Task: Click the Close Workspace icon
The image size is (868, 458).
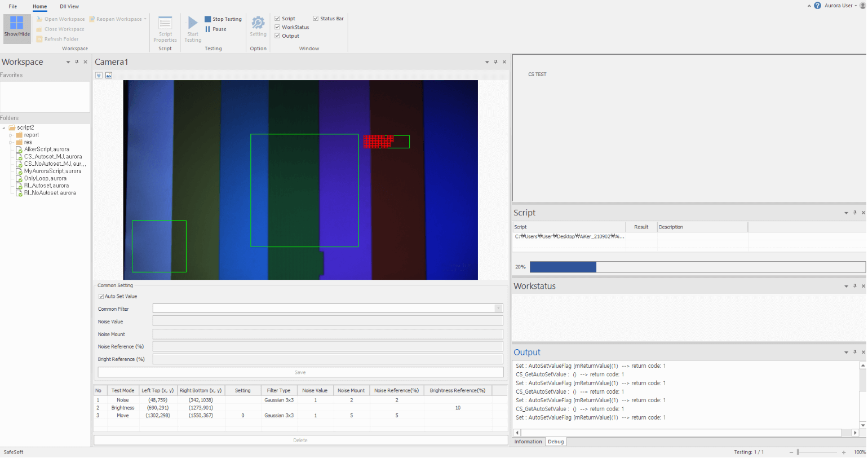Action: [39, 29]
